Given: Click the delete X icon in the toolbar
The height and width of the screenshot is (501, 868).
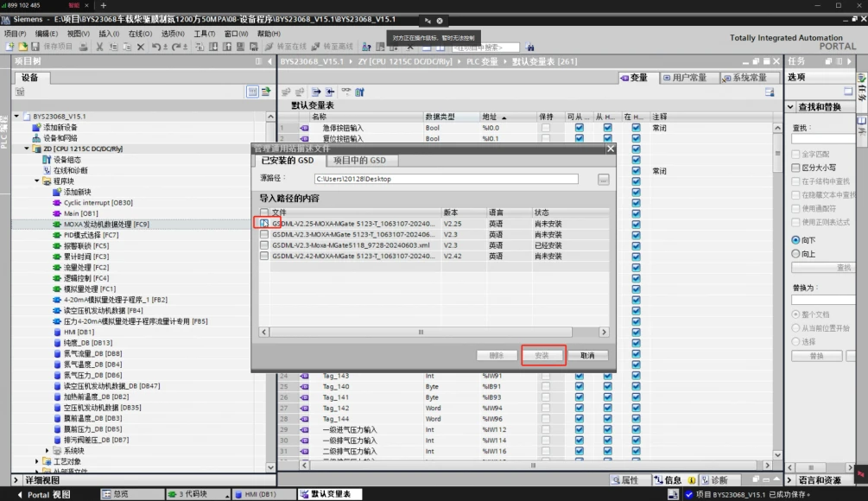Looking at the screenshot, I should tap(141, 47).
